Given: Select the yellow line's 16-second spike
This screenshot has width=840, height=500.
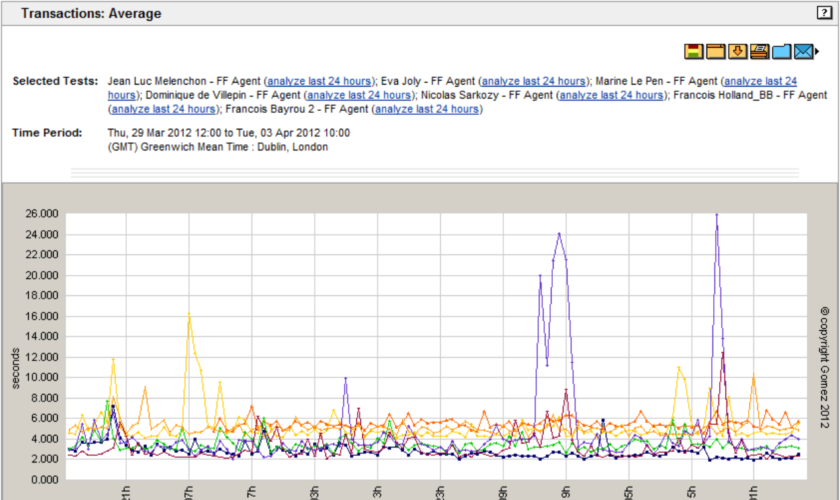Looking at the screenshot, I should coord(189,315).
